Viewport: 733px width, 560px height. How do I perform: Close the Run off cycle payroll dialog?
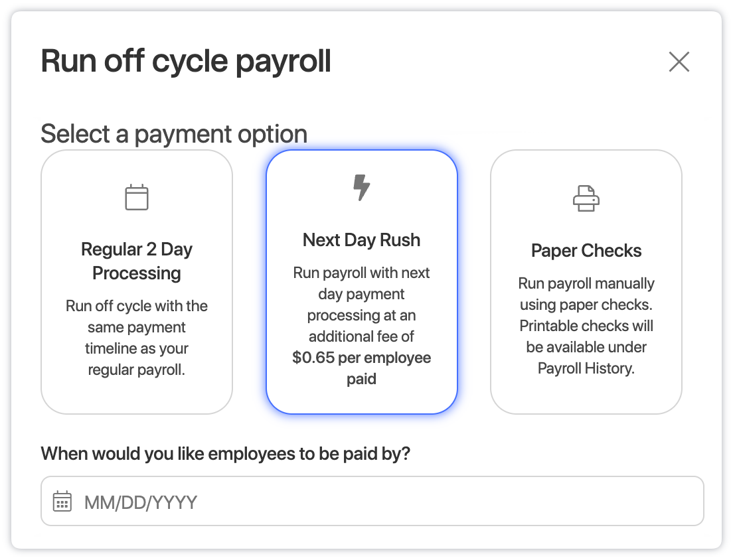click(x=679, y=62)
